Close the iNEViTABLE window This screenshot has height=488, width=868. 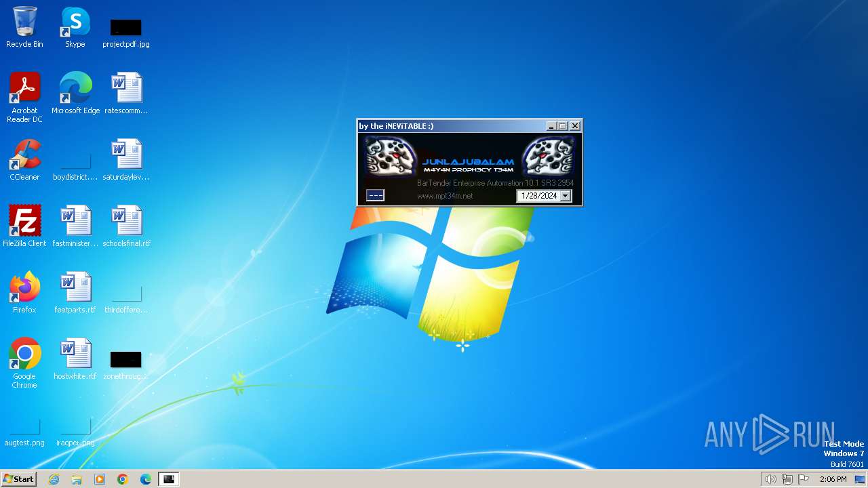pyautogui.click(x=575, y=126)
